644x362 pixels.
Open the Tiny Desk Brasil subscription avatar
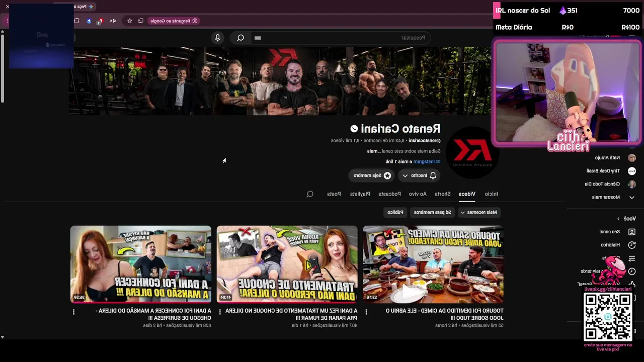[632, 171]
